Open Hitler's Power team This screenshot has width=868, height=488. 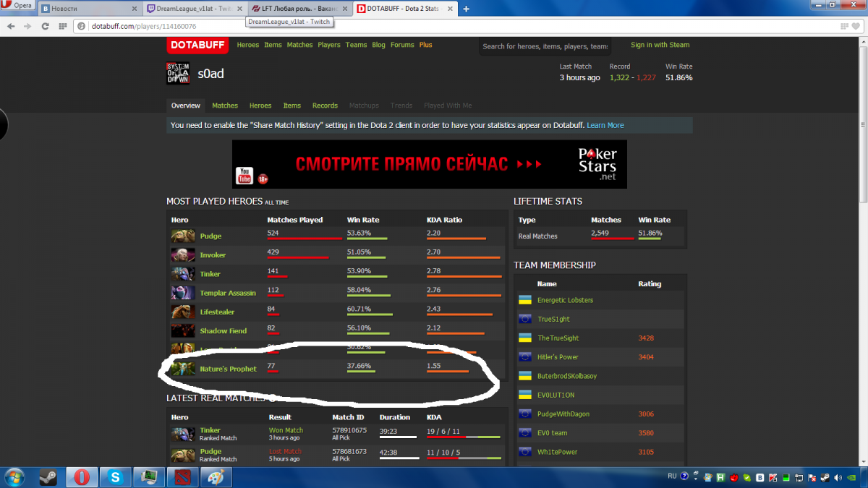[x=558, y=357]
